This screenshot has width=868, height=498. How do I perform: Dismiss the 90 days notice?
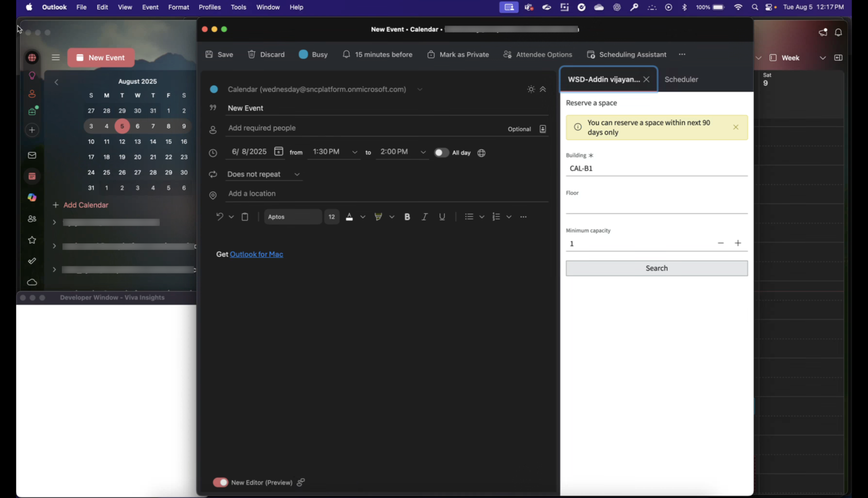pos(736,127)
